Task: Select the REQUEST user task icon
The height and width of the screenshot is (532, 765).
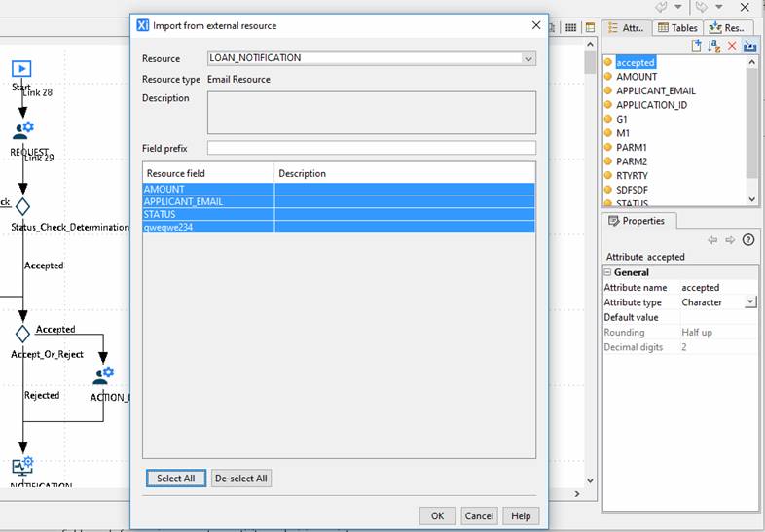Action: [23, 130]
